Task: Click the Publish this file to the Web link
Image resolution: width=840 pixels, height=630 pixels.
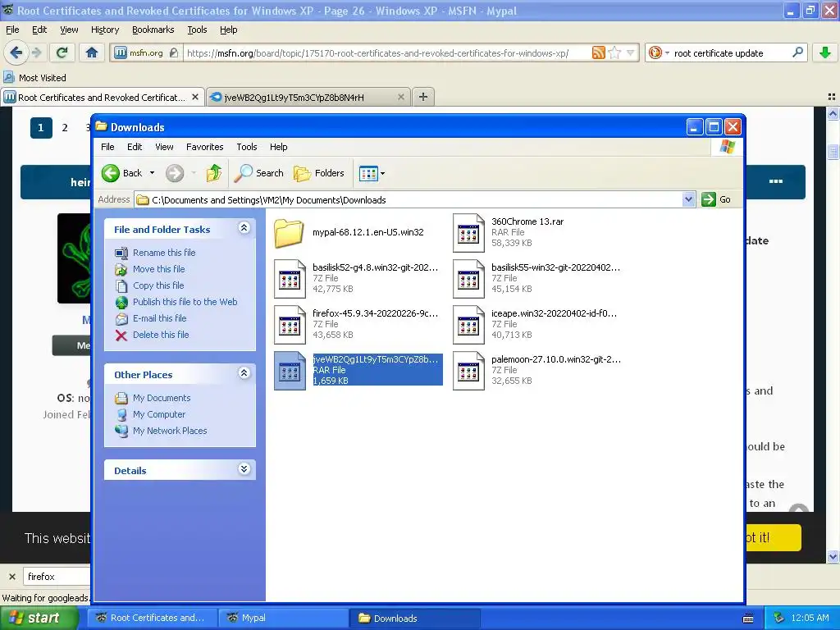Action: (185, 302)
